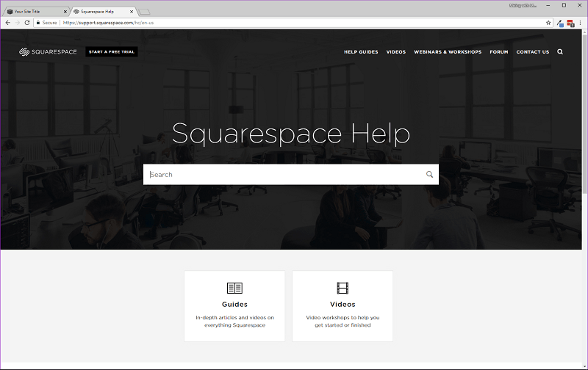588x370 pixels.
Task: Click the Guides book icon
Action: tap(234, 288)
